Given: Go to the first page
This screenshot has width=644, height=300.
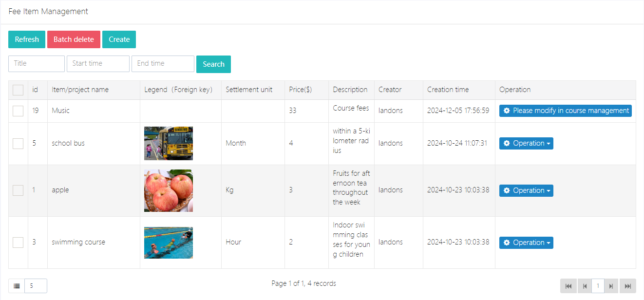Looking at the screenshot, I should 568,286.
